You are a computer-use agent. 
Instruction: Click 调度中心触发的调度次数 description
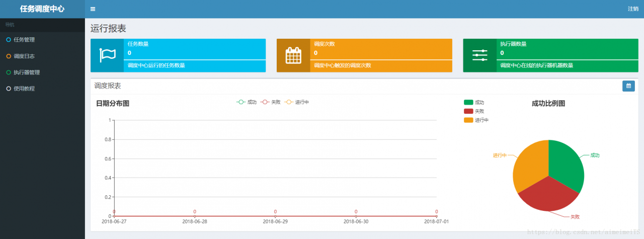click(x=343, y=65)
